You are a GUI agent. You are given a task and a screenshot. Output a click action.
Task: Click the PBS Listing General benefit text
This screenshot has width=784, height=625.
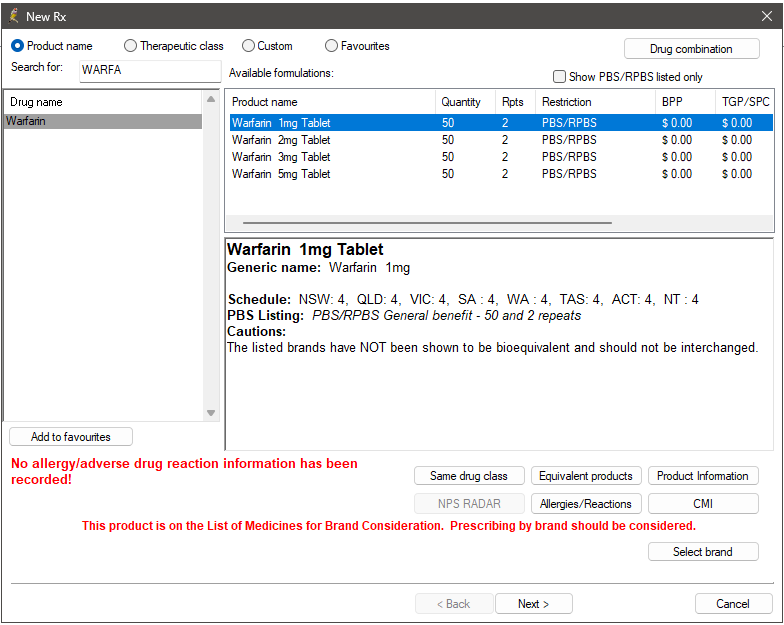coord(446,316)
